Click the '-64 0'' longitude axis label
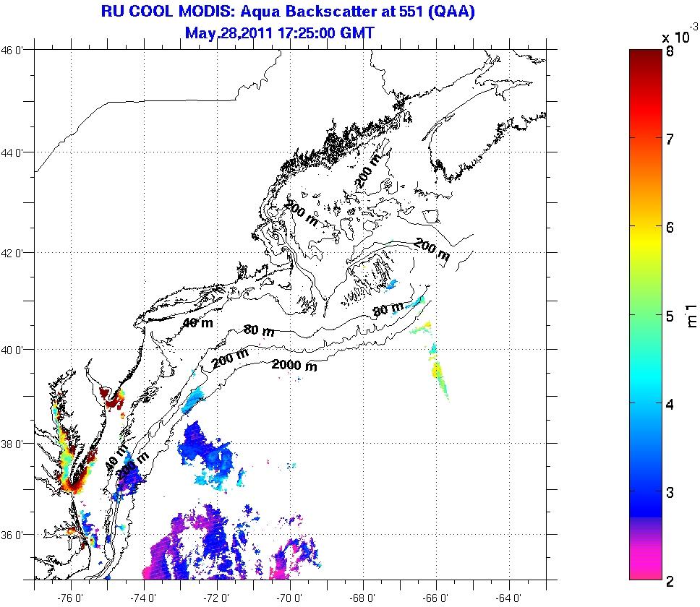Screen dimensions: 700x607 [508, 598]
